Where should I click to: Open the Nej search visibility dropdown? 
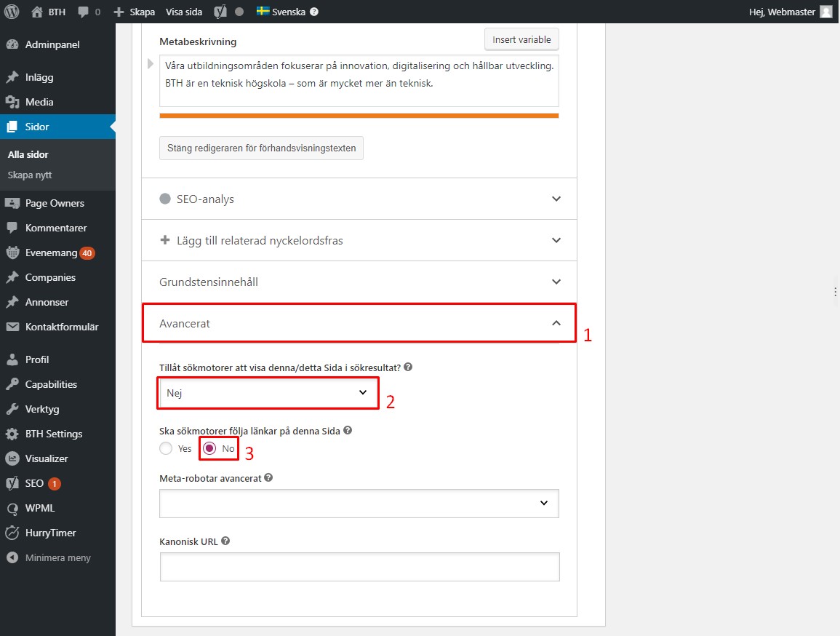[x=268, y=393]
